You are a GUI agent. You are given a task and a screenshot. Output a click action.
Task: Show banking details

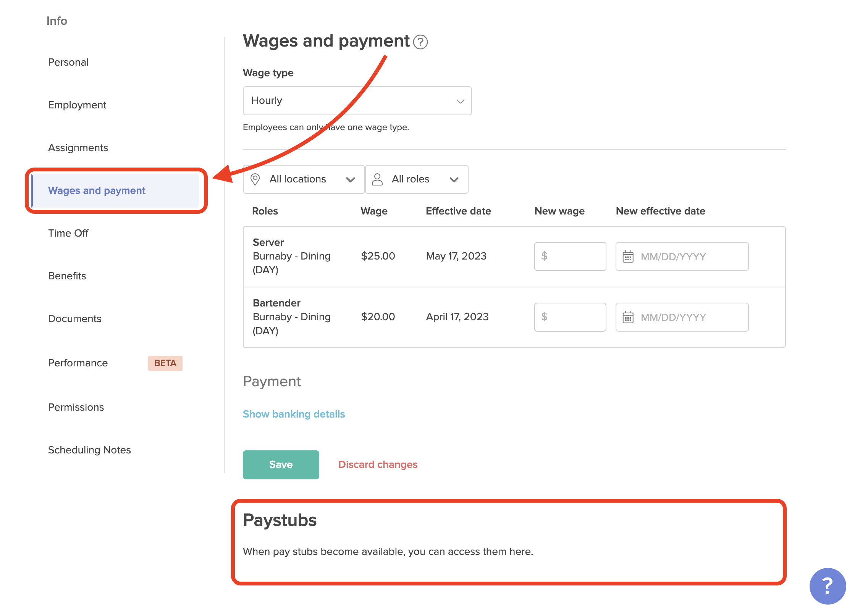294,414
